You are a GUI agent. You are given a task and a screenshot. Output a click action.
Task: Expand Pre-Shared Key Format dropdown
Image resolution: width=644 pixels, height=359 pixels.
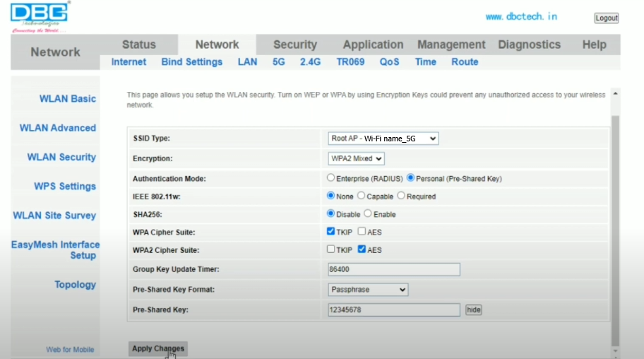click(368, 290)
